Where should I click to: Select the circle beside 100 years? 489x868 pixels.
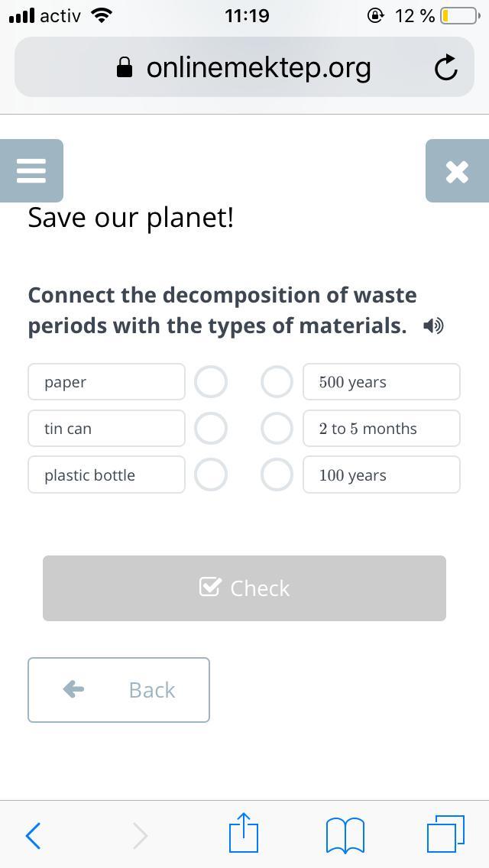(x=277, y=474)
